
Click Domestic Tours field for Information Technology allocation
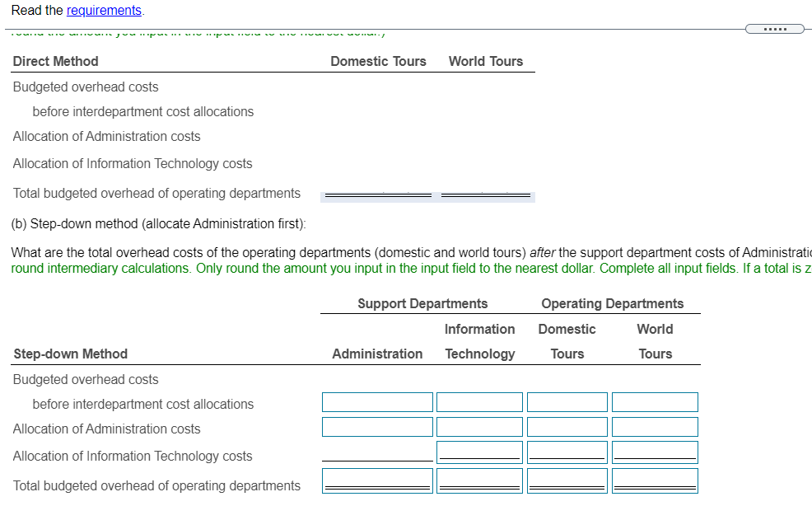point(567,452)
